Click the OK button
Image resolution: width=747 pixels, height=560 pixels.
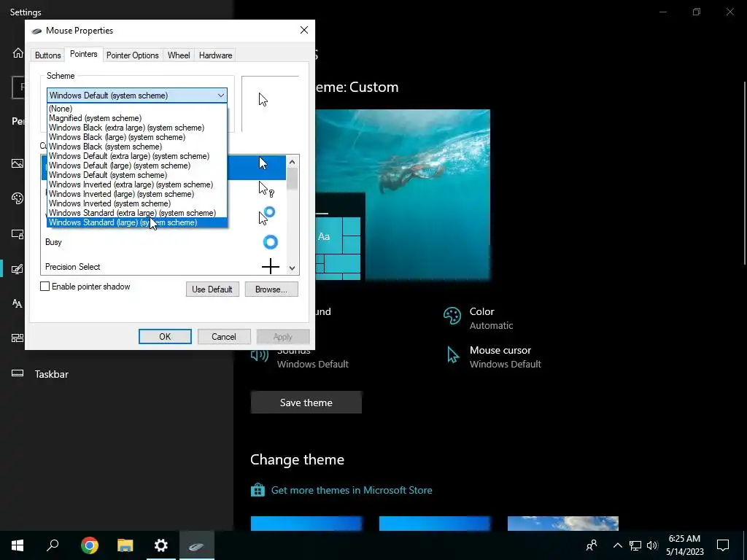coord(165,337)
